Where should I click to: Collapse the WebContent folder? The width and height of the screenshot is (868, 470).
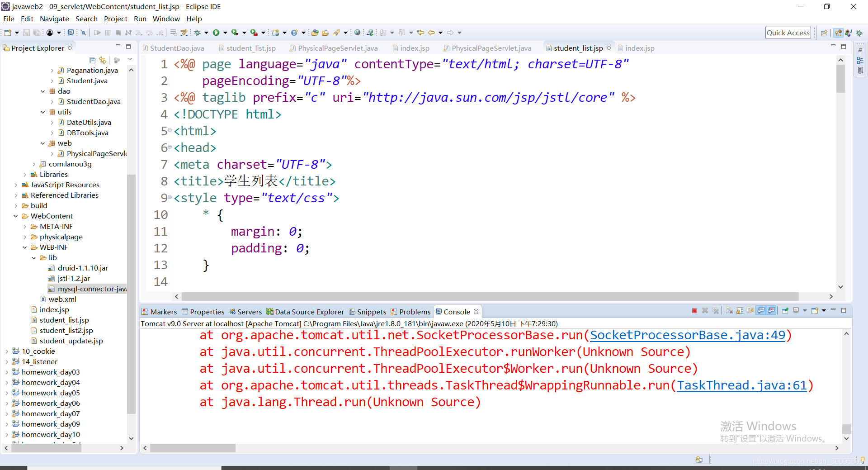(x=16, y=216)
